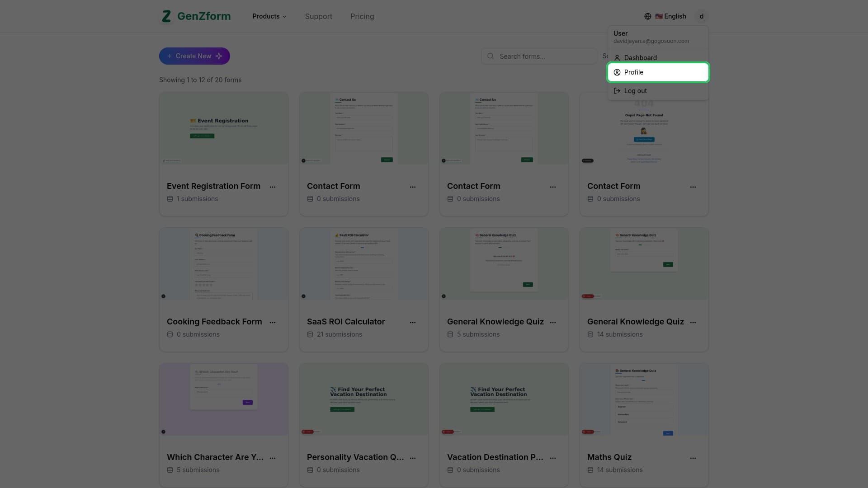Click the plus icon inside Create New
The image size is (868, 488).
click(x=170, y=56)
